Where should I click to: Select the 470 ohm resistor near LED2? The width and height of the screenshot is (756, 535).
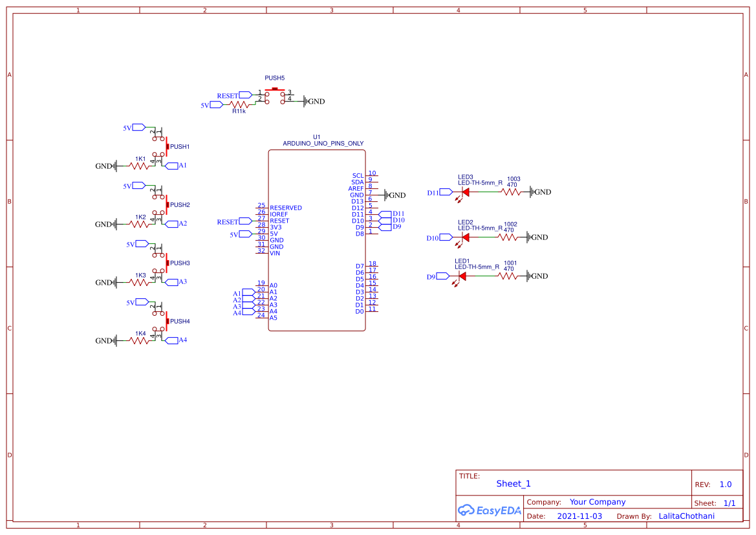pyautogui.click(x=508, y=237)
